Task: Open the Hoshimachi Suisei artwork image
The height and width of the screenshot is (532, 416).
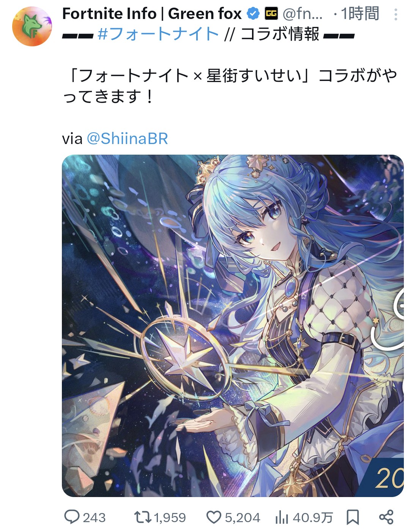Action: (233, 326)
